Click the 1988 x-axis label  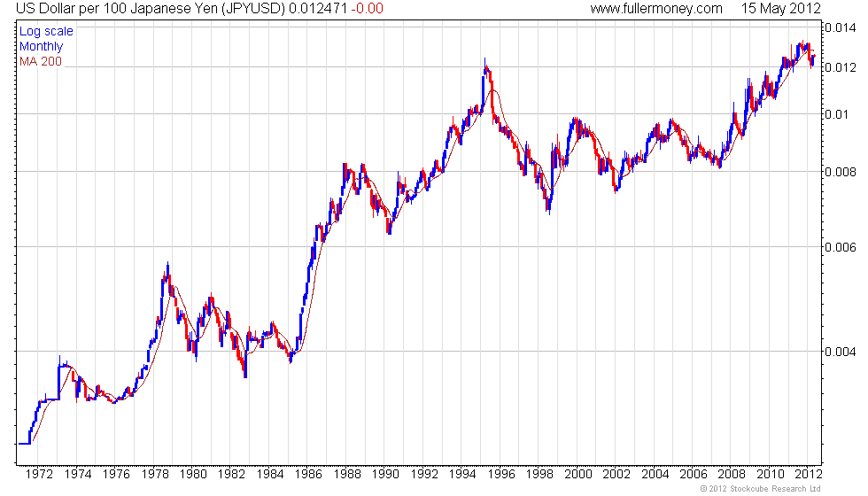(347, 475)
